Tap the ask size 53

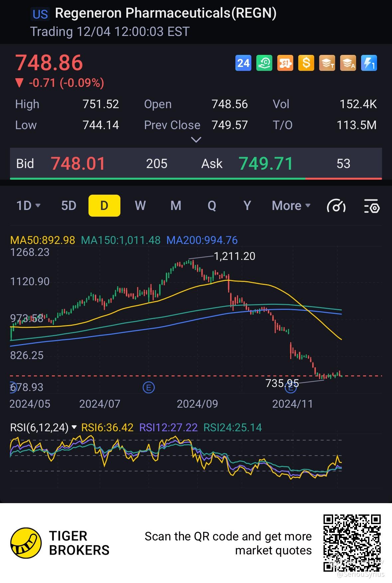(x=343, y=164)
